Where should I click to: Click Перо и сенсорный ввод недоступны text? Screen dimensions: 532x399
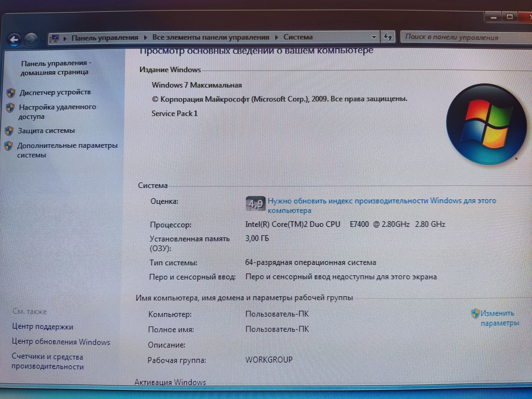click(x=341, y=277)
